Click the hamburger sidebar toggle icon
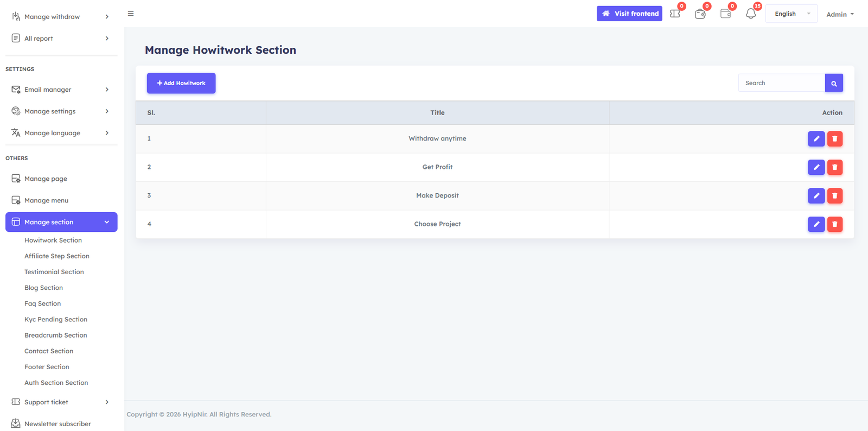 [x=131, y=14]
